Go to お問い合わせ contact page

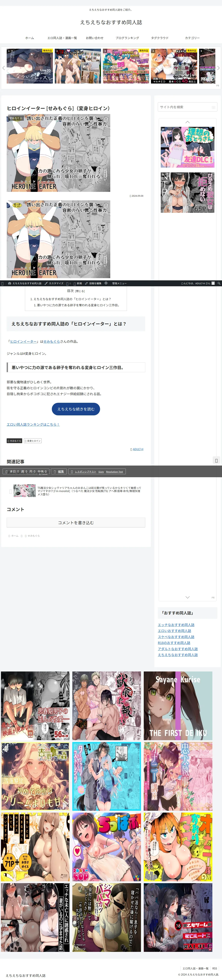click(x=95, y=38)
